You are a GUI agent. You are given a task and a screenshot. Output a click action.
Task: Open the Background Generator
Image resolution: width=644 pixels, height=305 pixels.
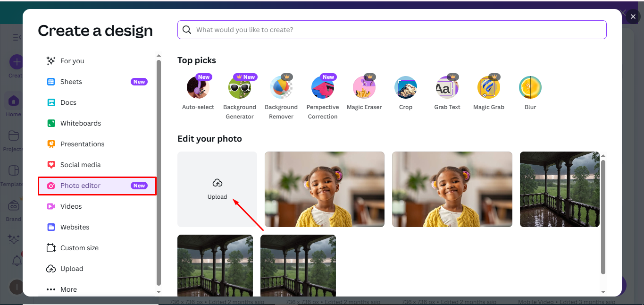(x=239, y=87)
